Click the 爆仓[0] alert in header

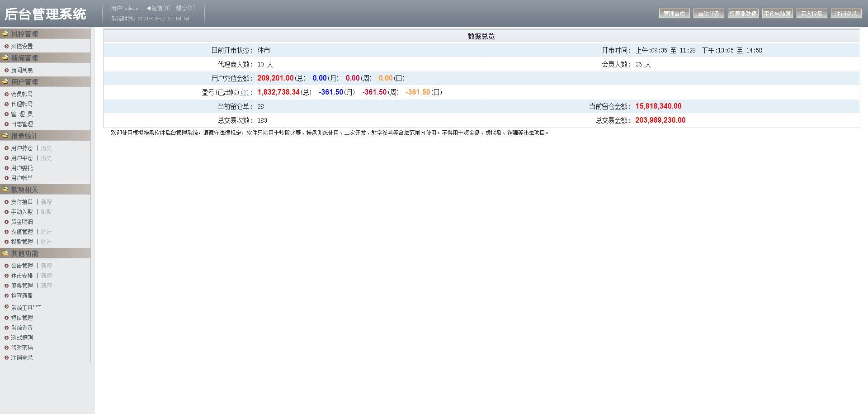(185, 8)
